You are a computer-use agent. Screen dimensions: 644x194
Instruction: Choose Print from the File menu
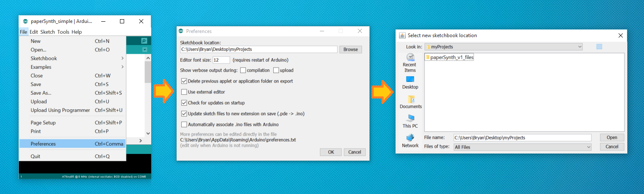(x=72, y=131)
